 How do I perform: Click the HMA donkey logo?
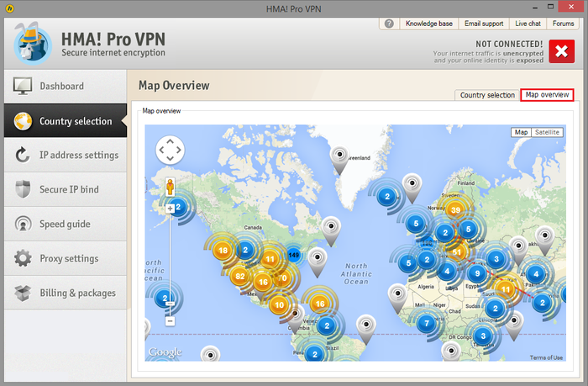click(33, 44)
